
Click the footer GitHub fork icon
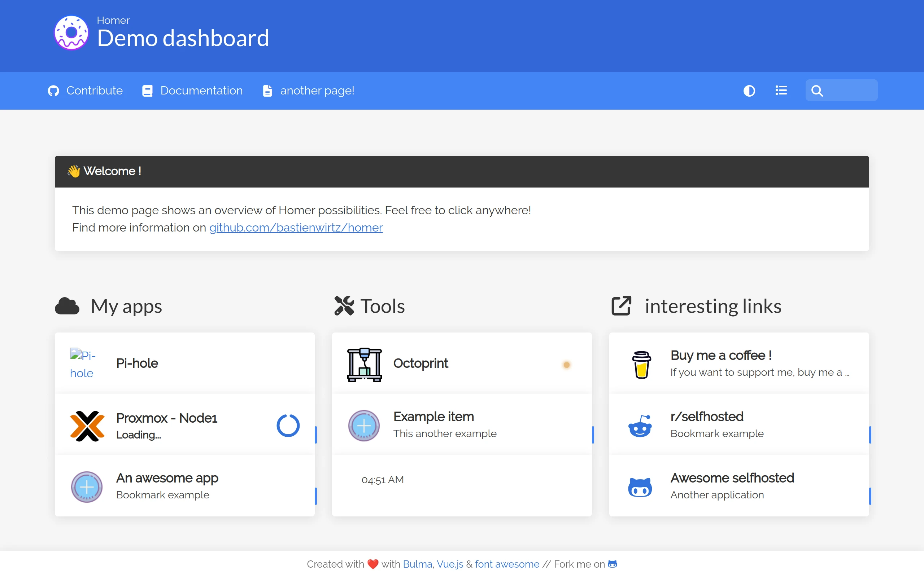click(613, 564)
